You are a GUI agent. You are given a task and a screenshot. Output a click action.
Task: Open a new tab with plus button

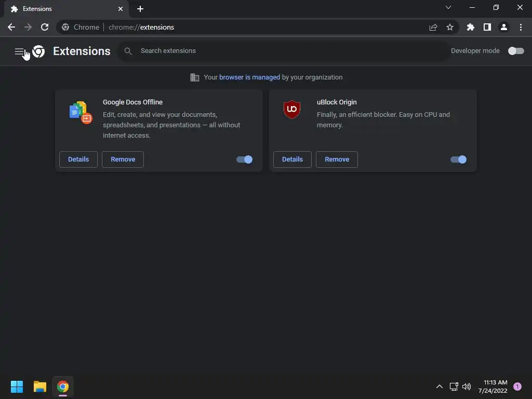pos(140,9)
